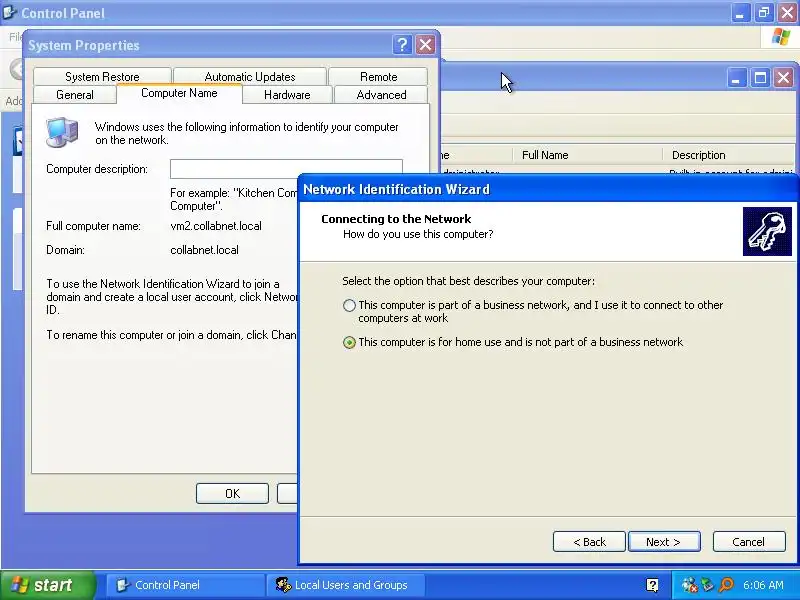Click OK in System Properties
800x600 pixels.
click(232, 493)
